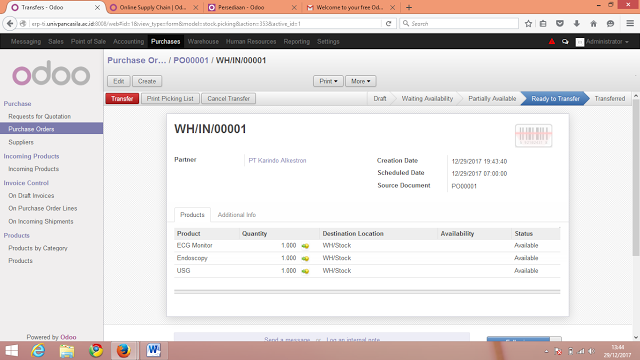The image size is (640, 360).
Task: Click the Endoscopy product row
Action: click(x=367, y=258)
